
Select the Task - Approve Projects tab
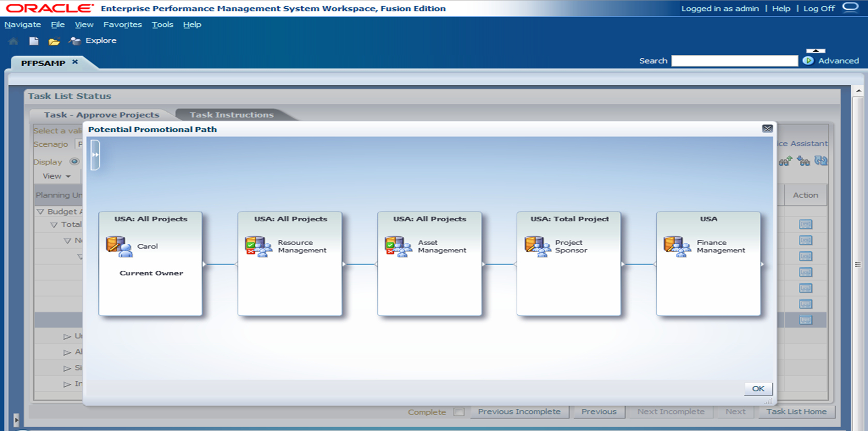[x=101, y=115]
